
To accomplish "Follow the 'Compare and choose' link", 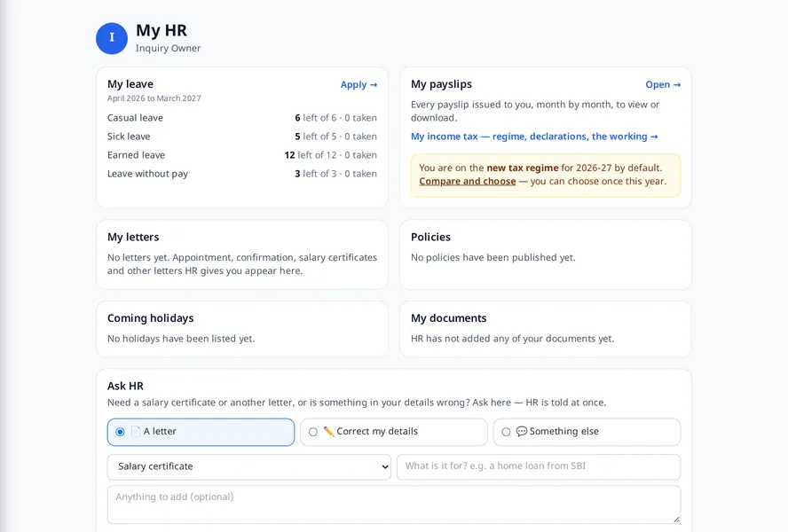I will [468, 181].
